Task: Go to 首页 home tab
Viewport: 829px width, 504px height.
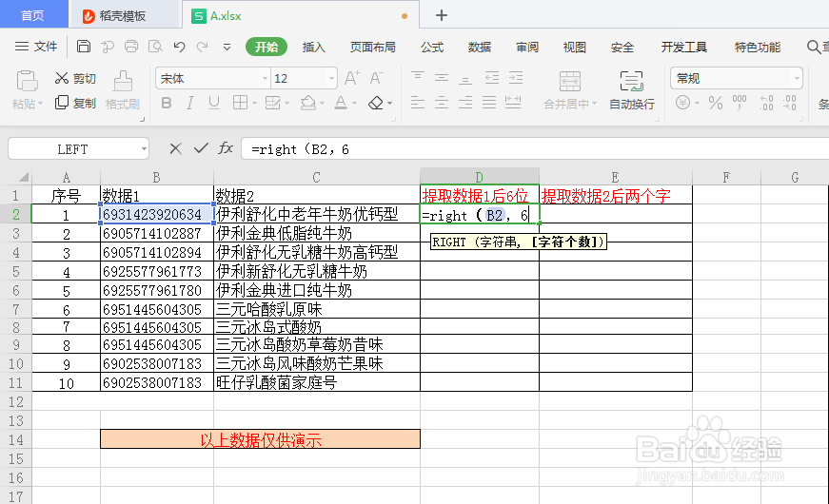Action: 32,15
